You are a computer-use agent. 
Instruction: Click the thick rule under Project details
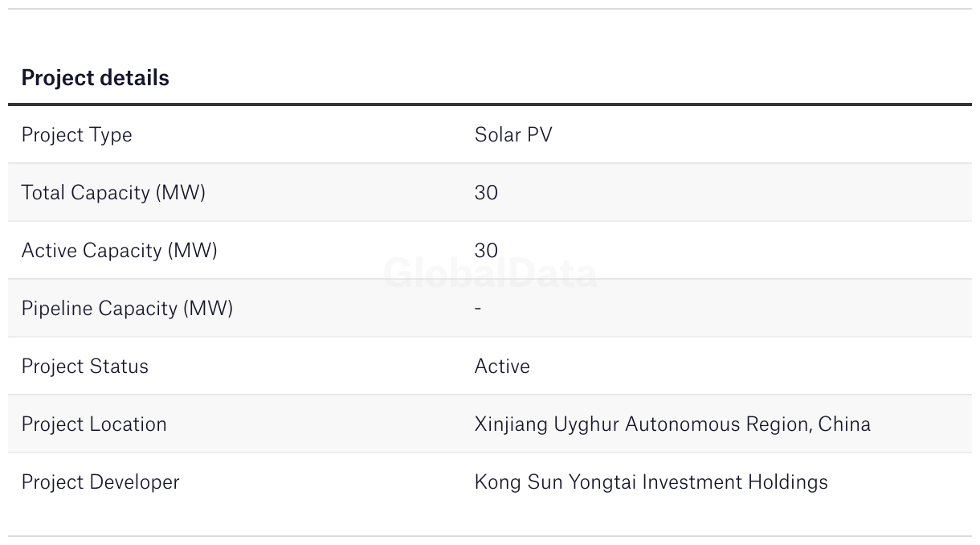pyautogui.click(x=490, y=104)
